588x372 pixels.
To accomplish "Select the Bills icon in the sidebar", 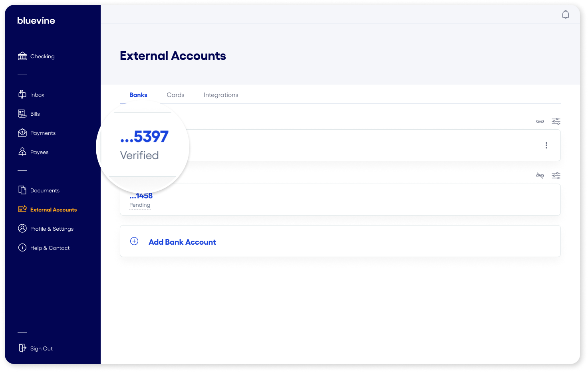I will pyautogui.click(x=22, y=113).
